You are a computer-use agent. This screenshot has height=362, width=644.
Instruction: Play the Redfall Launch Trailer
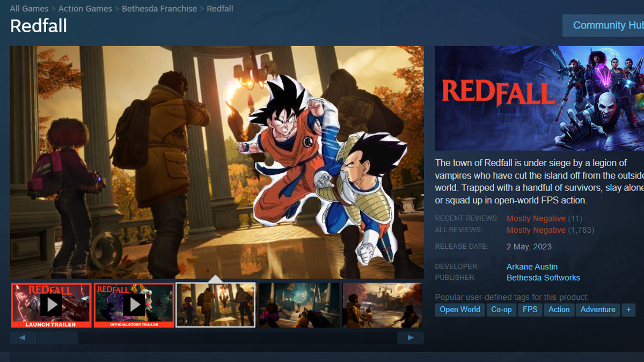(50, 305)
